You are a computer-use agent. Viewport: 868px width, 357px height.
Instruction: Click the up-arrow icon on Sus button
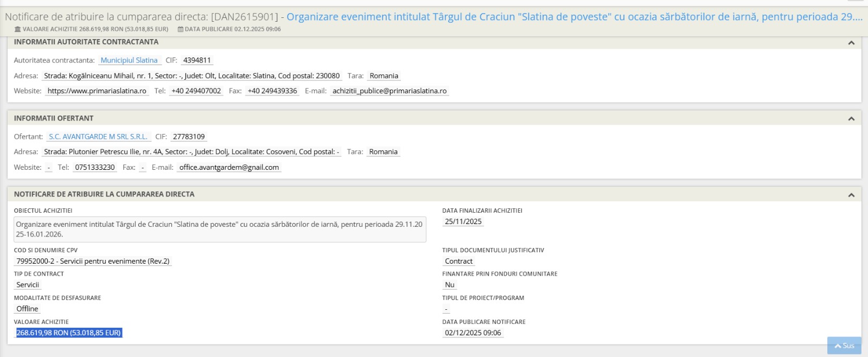[x=838, y=346]
